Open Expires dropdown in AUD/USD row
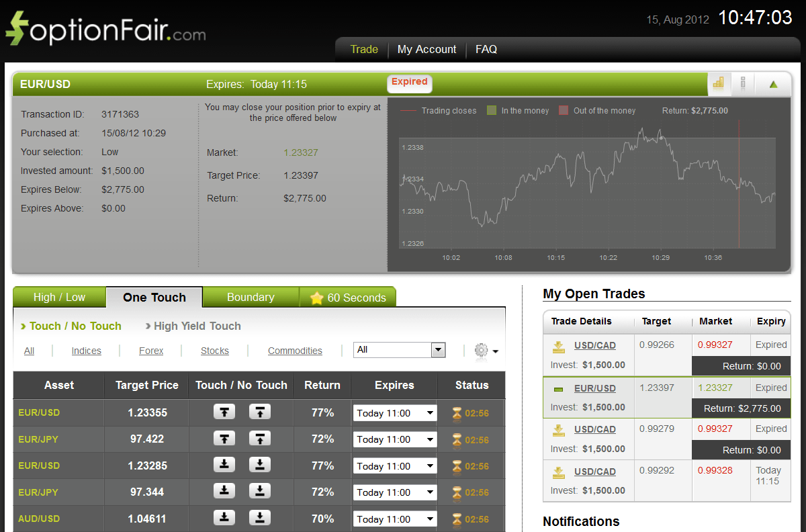 (395, 519)
